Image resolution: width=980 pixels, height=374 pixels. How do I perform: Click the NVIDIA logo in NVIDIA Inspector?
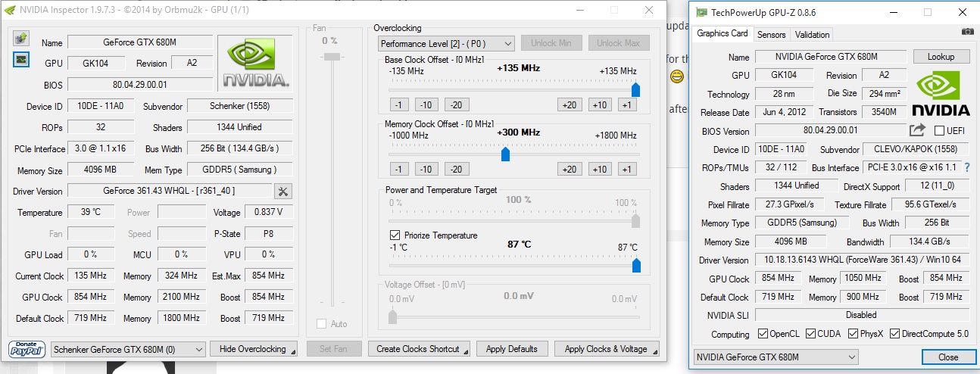pos(254,63)
